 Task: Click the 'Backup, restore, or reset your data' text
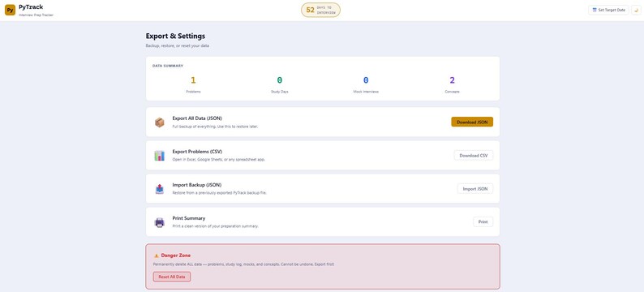(x=178, y=45)
